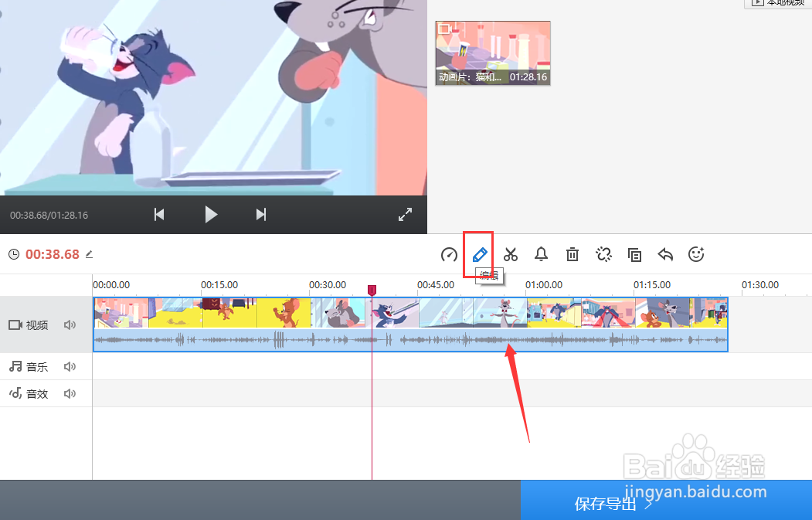Delete the selected clip with trash icon
This screenshot has width=812, height=520.
[572, 254]
